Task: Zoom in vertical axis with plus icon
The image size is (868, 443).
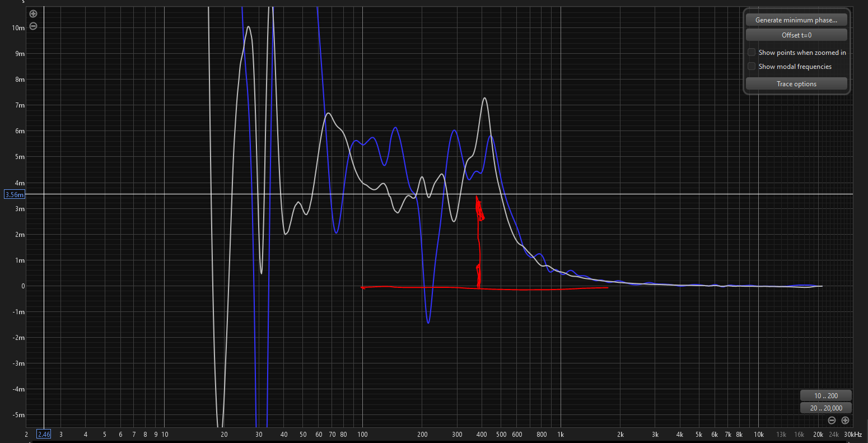Action: (x=33, y=13)
